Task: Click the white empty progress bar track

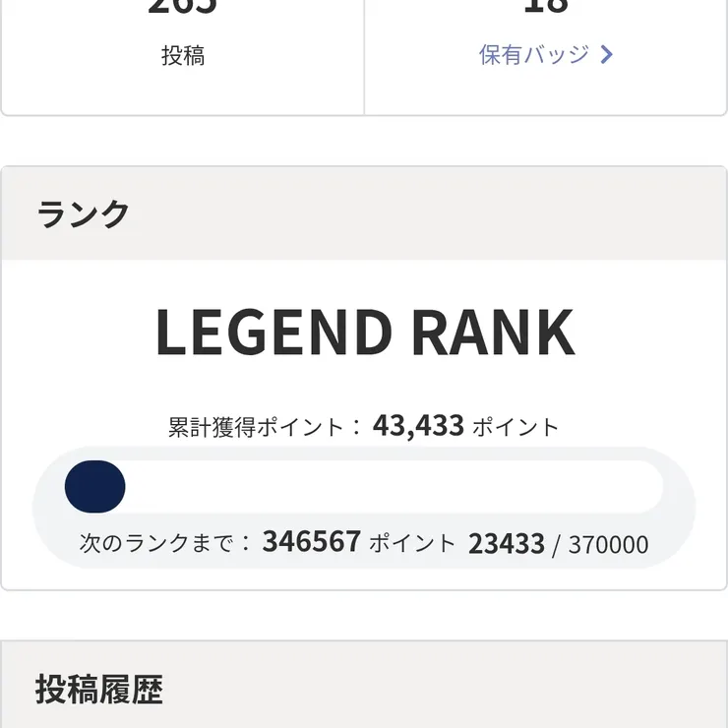Action: pyautogui.click(x=394, y=486)
